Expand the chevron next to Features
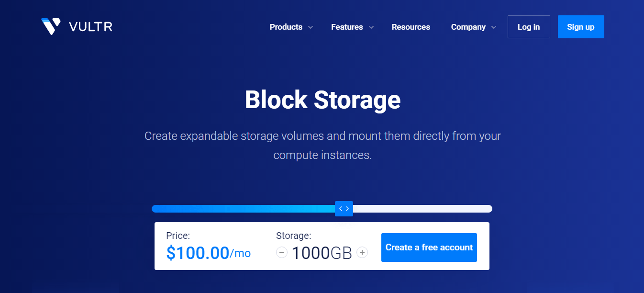644x293 pixels. [371, 27]
